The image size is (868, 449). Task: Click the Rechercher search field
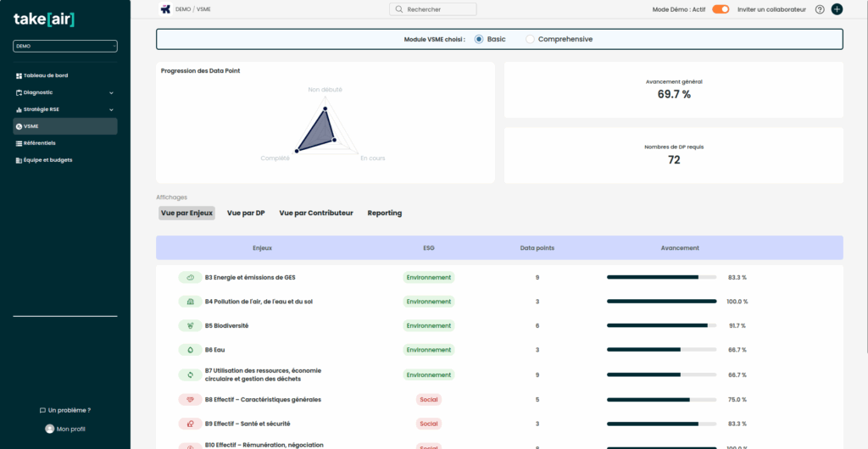tap(433, 9)
